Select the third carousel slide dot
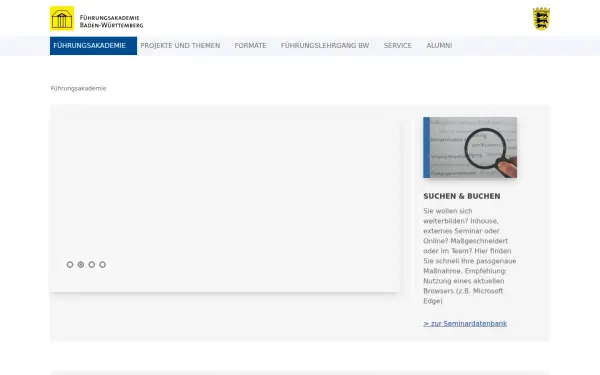Viewport: 600px width, 375px height. pyautogui.click(x=91, y=264)
